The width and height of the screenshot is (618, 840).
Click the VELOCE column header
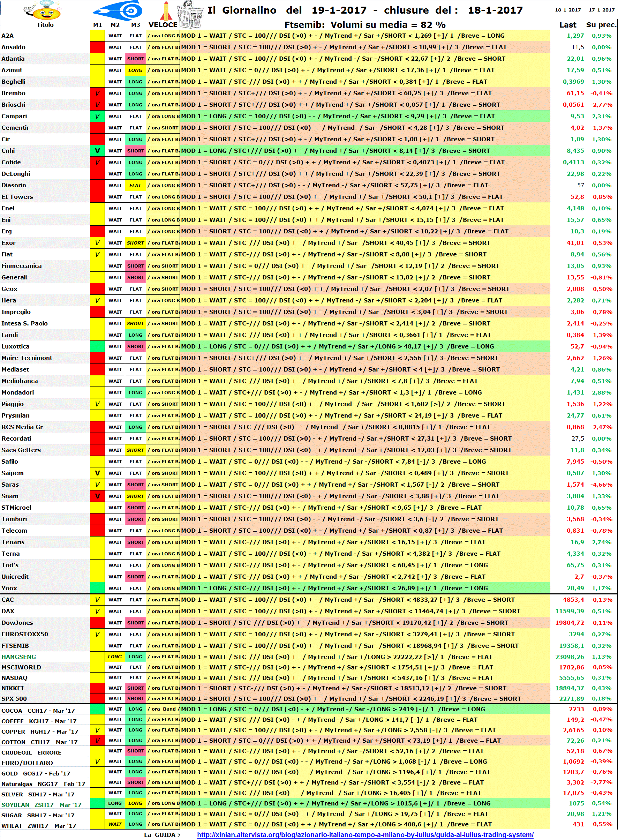163,25
